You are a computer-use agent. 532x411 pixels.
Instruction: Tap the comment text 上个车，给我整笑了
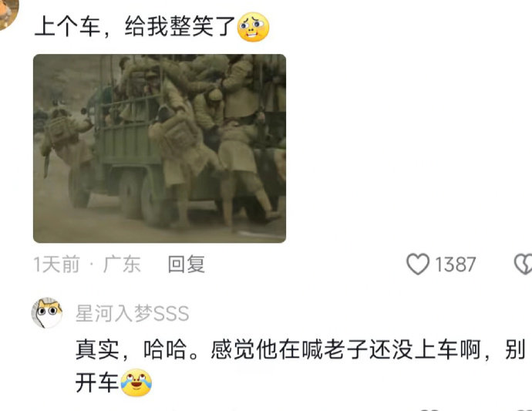pos(135,26)
